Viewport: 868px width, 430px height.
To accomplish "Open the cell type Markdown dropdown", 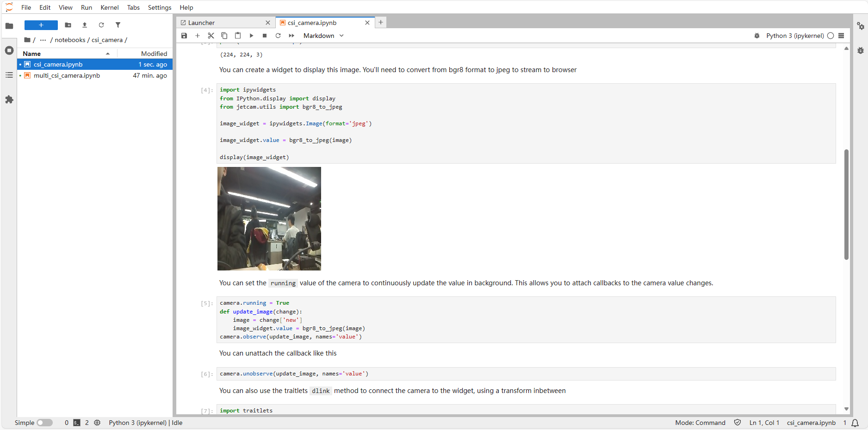I will [x=323, y=36].
